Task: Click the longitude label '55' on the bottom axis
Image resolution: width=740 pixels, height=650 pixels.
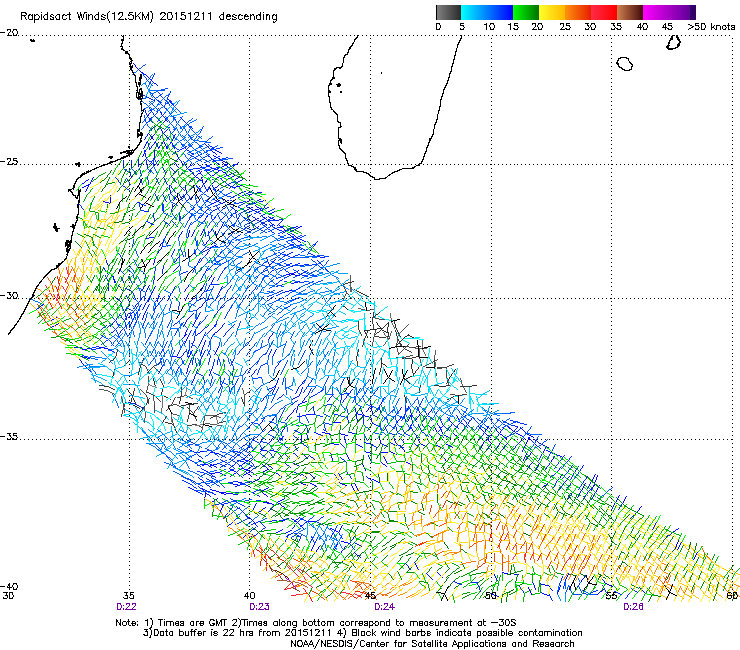Action: pos(611,596)
